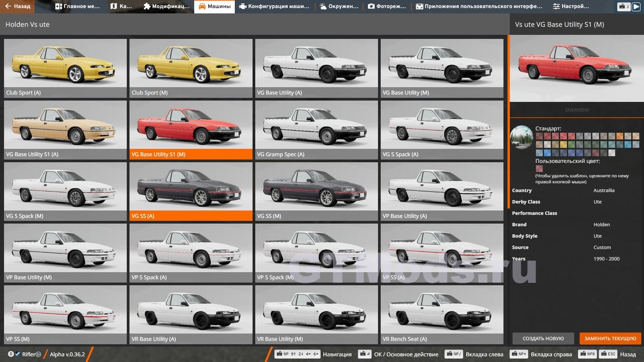Go back with the Назад arrow button
This screenshot has width=644, height=362.
(x=18, y=7)
